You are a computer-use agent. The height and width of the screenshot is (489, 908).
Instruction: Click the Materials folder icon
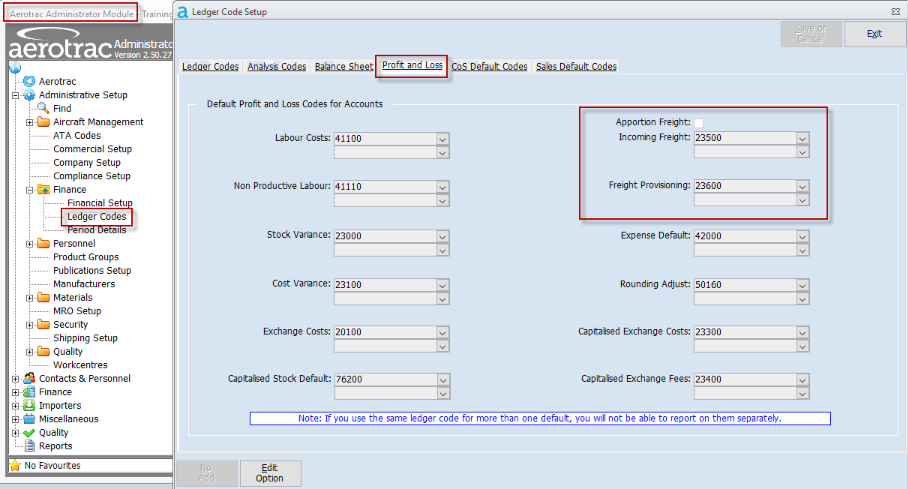click(x=43, y=297)
